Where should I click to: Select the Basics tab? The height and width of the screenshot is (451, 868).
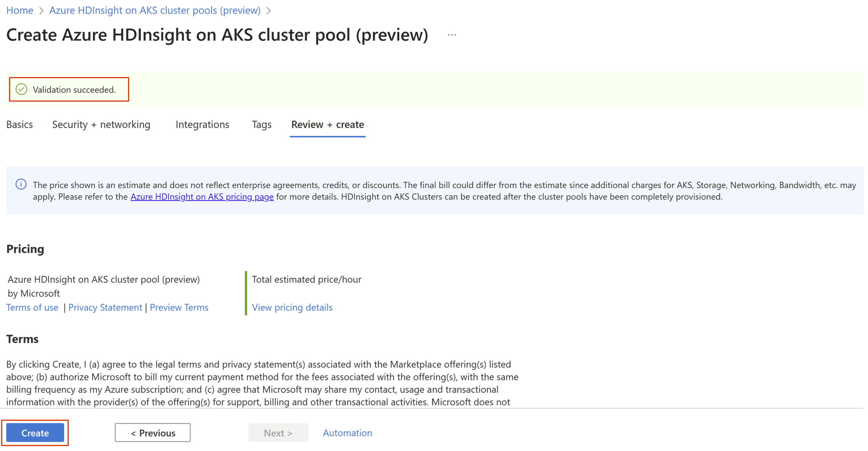point(19,124)
